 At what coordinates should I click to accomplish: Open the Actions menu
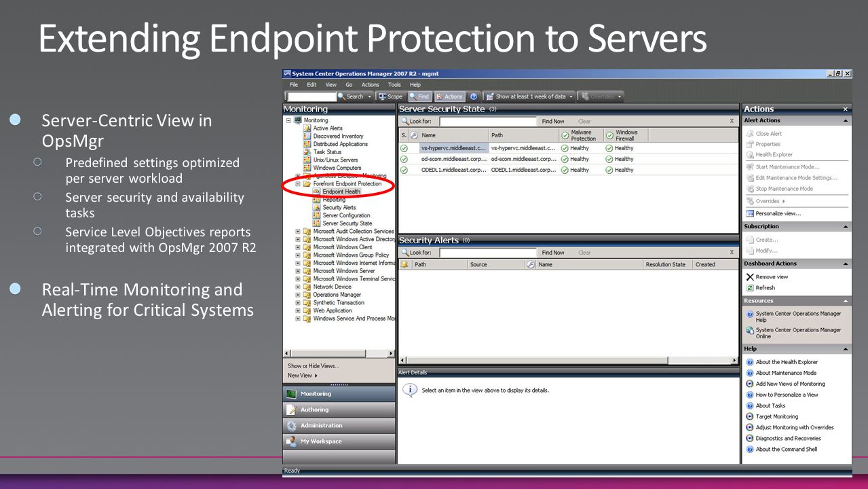click(x=370, y=85)
